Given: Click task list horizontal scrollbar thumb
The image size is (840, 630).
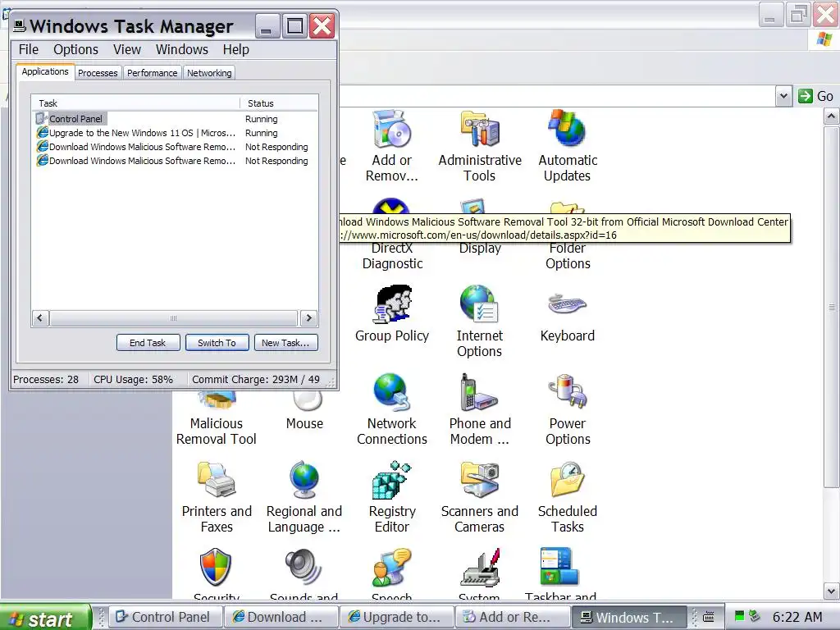Looking at the screenshot, I should tap(173, 318).
